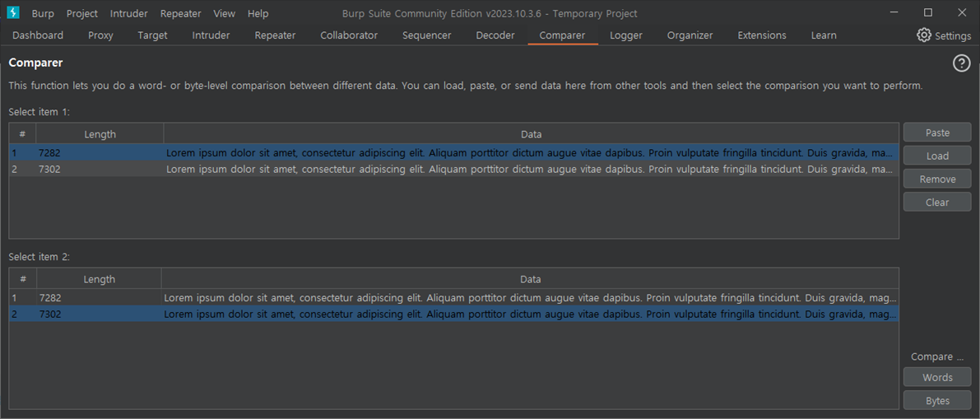The height and width of the screenshot is (419, 980).
Task: Switch to the Sequencer tab
Action: [427, 35]
